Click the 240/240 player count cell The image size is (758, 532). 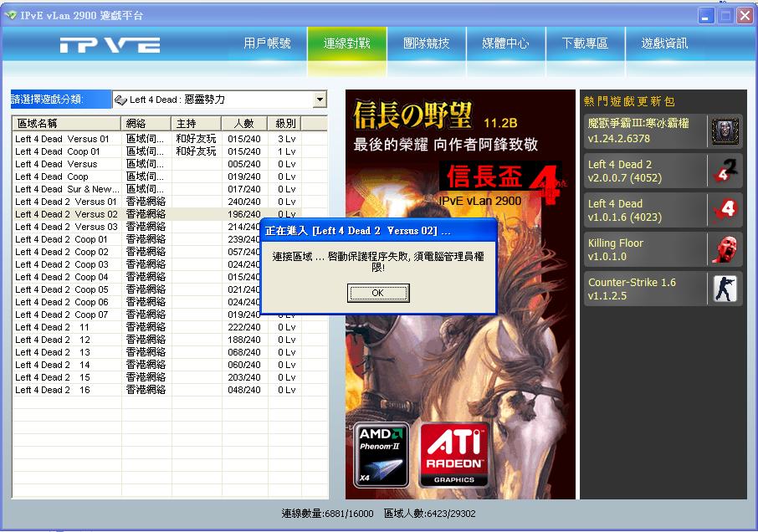(244, 202)
